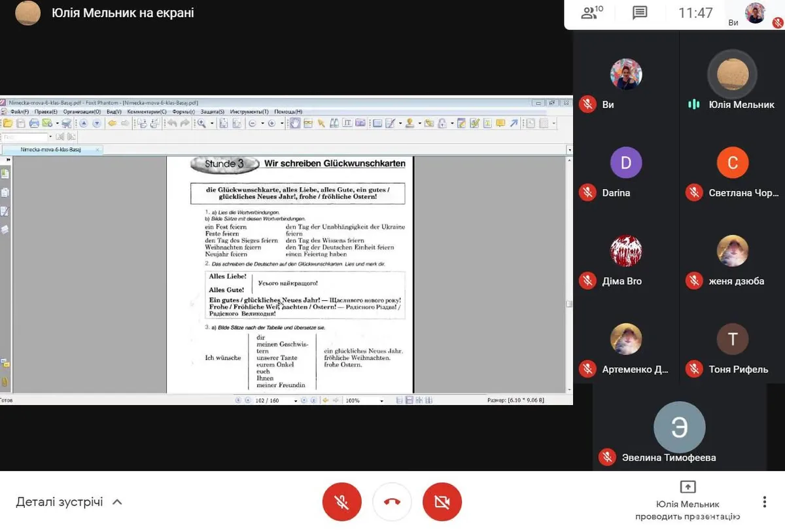Click the stamp tool icon

[410, 123]
